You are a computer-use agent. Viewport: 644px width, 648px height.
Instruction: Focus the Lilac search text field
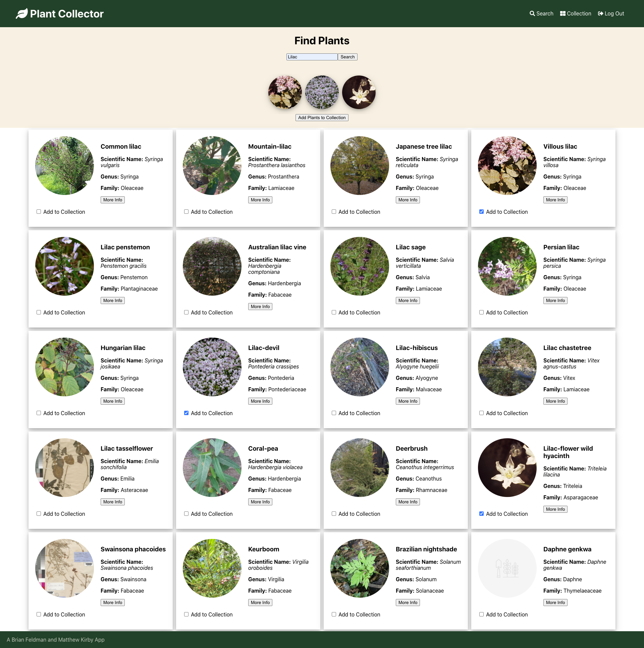coord(312,57)
